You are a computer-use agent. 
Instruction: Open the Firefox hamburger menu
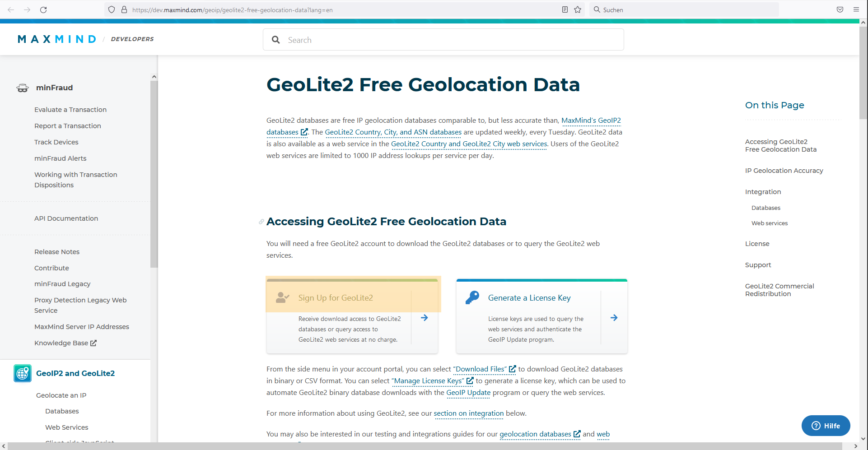(x=856, y=9)
